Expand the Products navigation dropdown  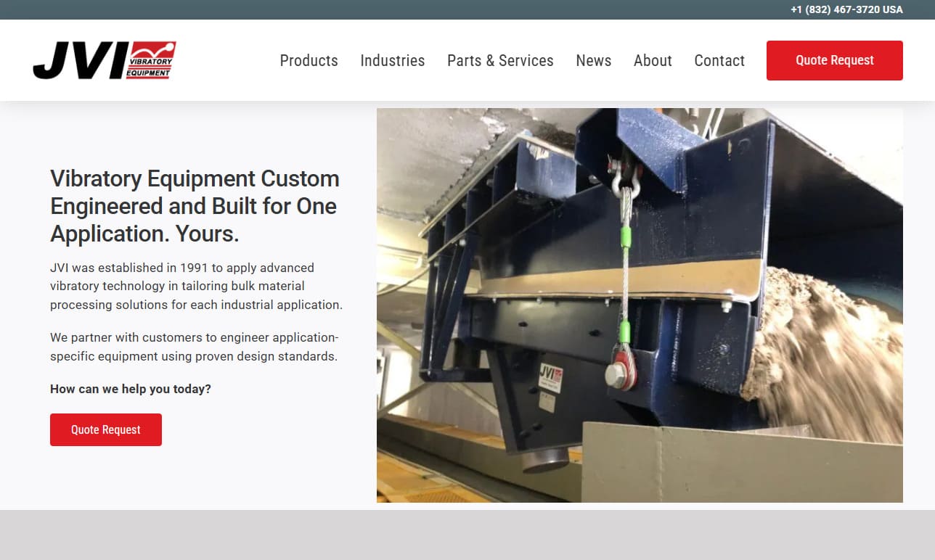pos(309,60)
